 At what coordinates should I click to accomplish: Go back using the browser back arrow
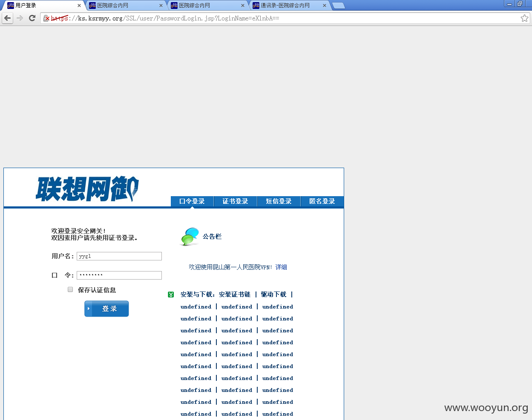(x=7, y=18)
